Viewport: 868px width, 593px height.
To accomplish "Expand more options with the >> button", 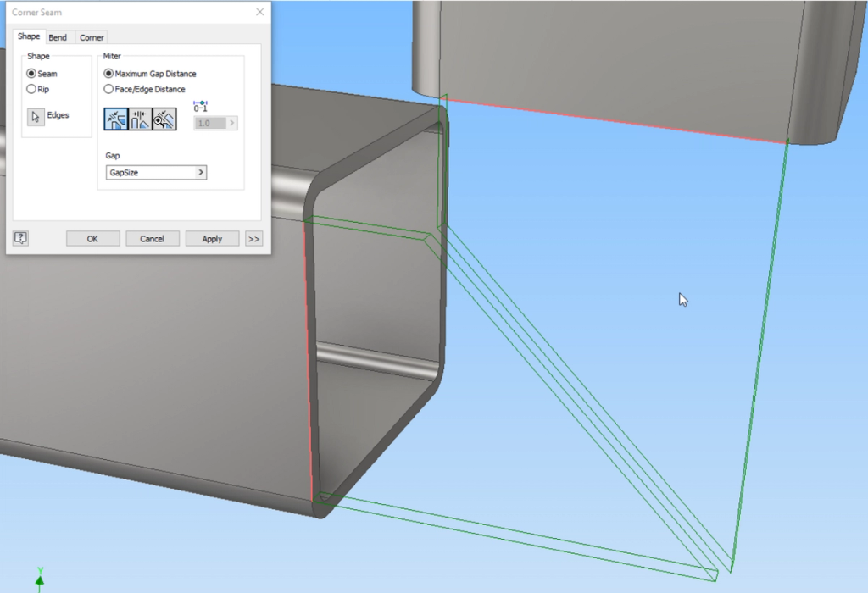I will [x=253, y=238].
